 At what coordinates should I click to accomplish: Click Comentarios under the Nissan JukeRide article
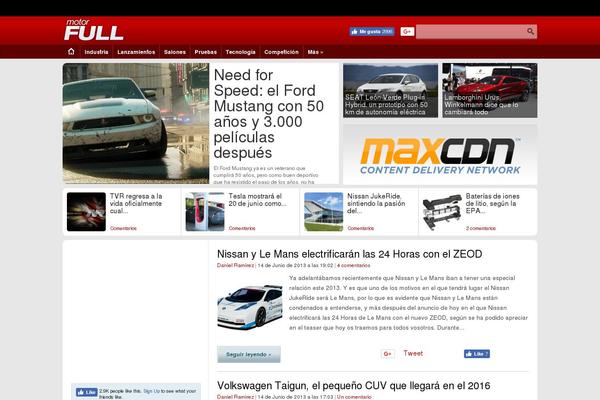click(x=360, y=228)
